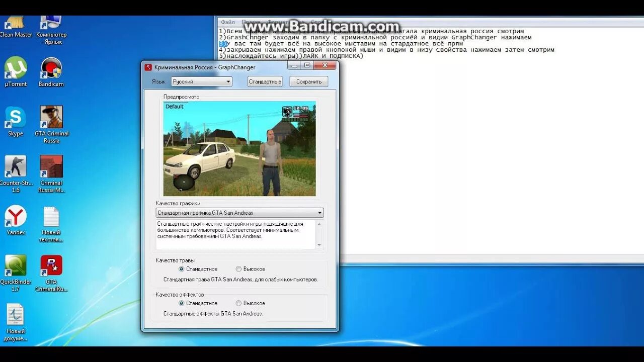
Task: Open the Bandicam desktop icon
Action: tap(51, 72)
